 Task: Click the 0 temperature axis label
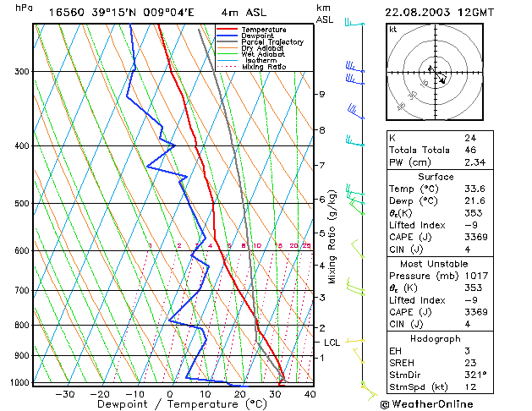(170, 394)
